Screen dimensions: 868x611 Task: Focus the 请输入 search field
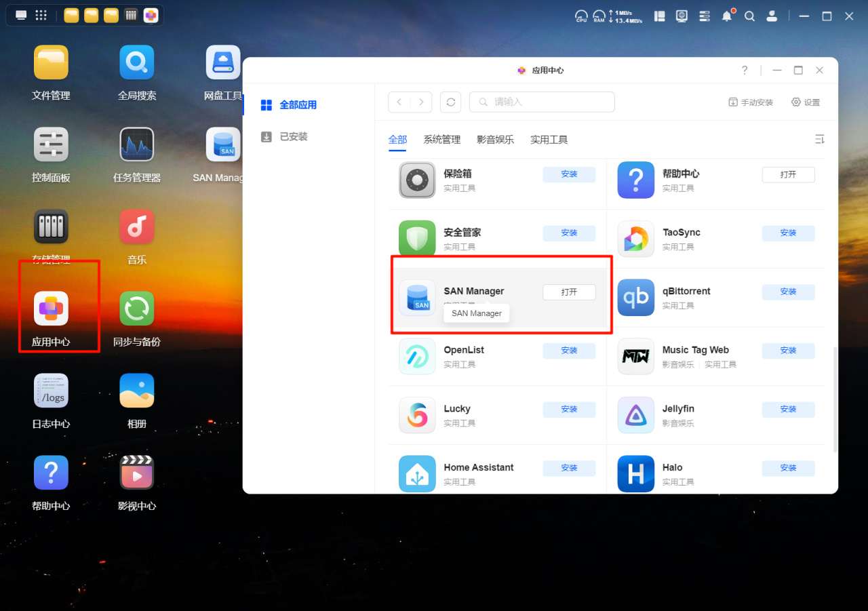click(x=542, y=102)
